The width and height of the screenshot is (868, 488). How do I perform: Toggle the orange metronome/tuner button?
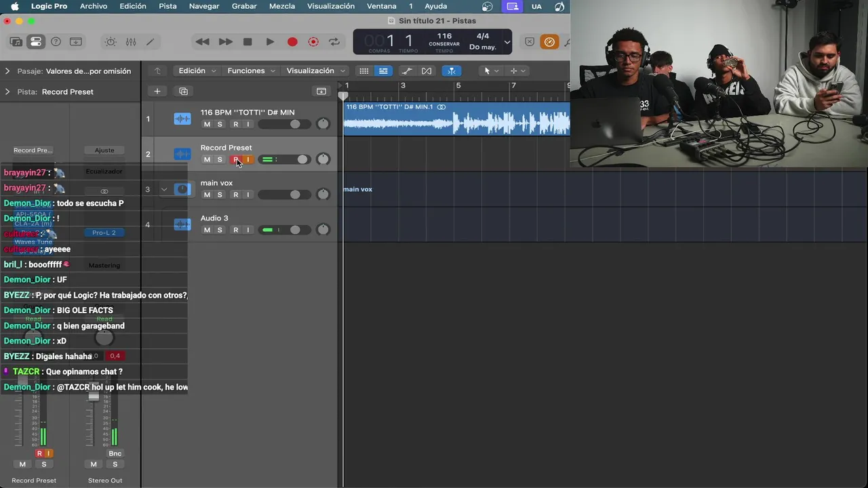(x=549, y=42)
